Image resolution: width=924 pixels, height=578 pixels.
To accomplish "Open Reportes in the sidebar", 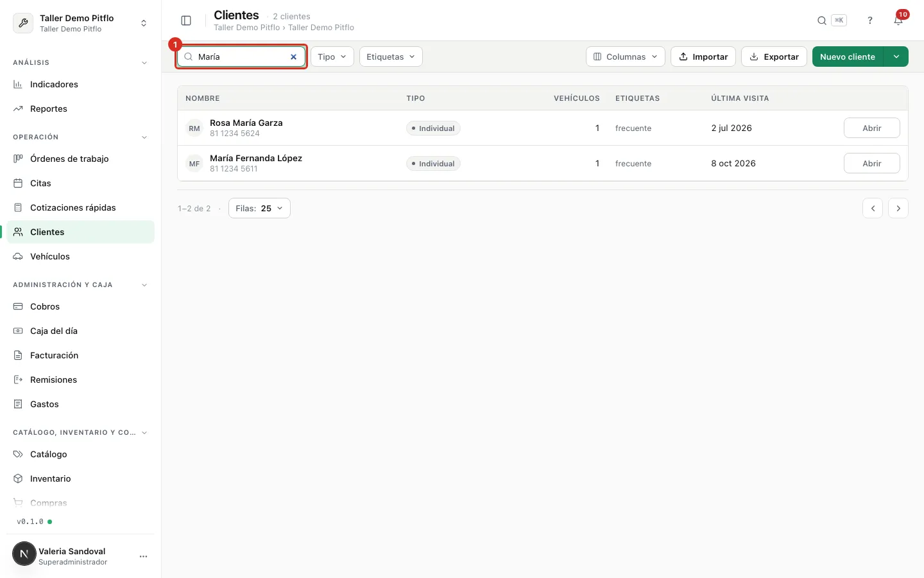I will (81, 109).
